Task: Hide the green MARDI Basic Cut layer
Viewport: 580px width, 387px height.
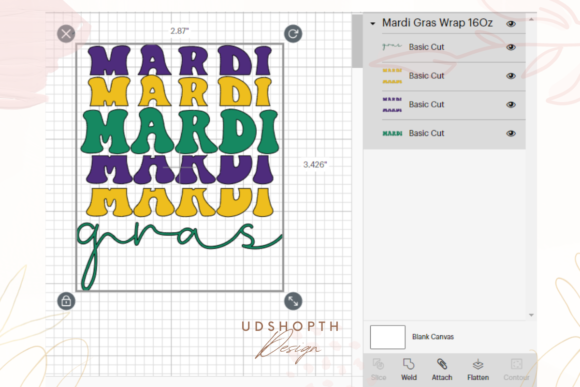Action: 511,134
